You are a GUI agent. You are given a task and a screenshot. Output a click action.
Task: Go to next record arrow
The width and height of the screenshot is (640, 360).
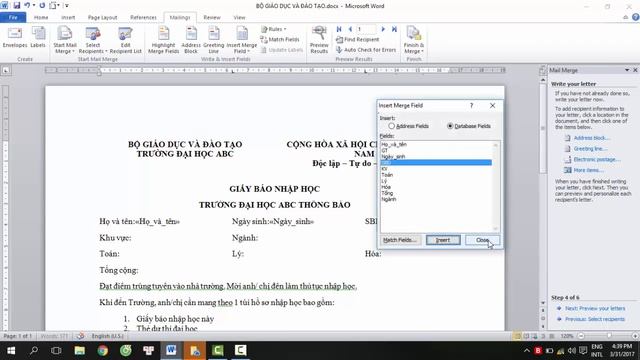click(x=383, y=29)
